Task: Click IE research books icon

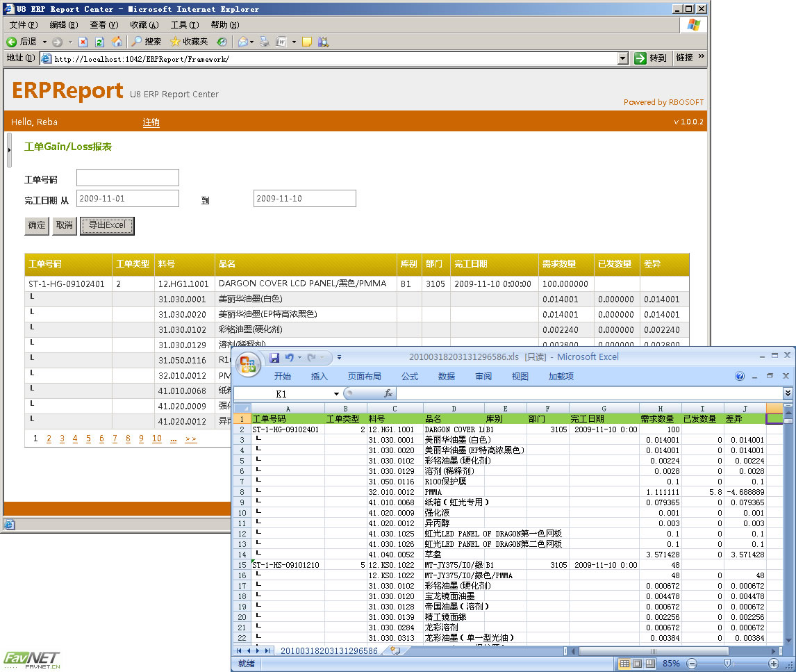Action: tap(324, 42)
